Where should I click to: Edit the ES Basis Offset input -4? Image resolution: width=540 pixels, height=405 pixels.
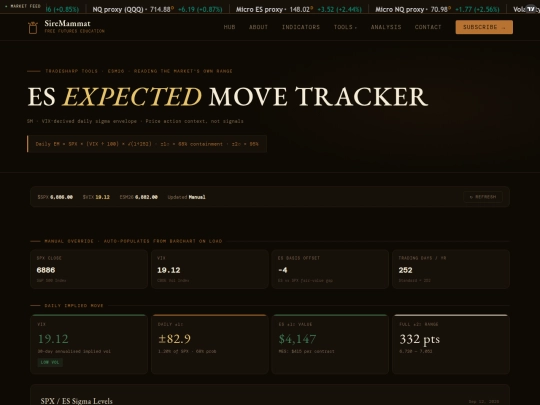(x=330, y=270)
